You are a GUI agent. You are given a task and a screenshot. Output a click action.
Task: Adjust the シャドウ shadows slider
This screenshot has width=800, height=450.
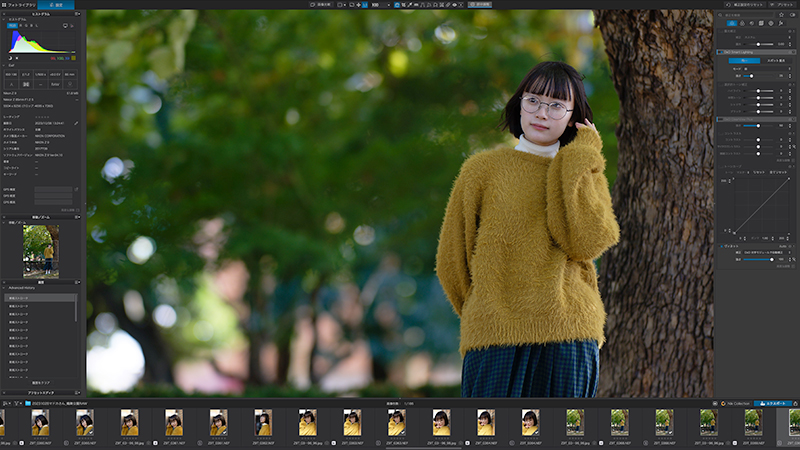(x=759, y=105)
